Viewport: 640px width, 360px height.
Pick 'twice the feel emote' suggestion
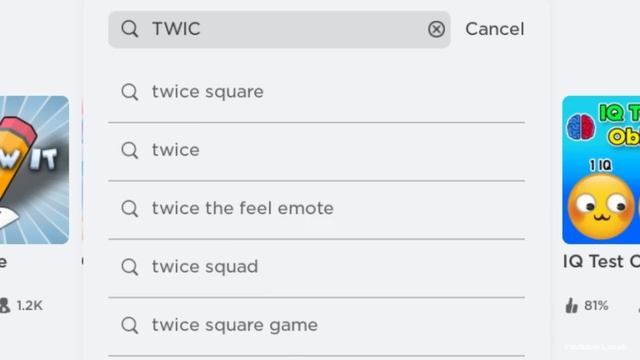coord(316,209)
